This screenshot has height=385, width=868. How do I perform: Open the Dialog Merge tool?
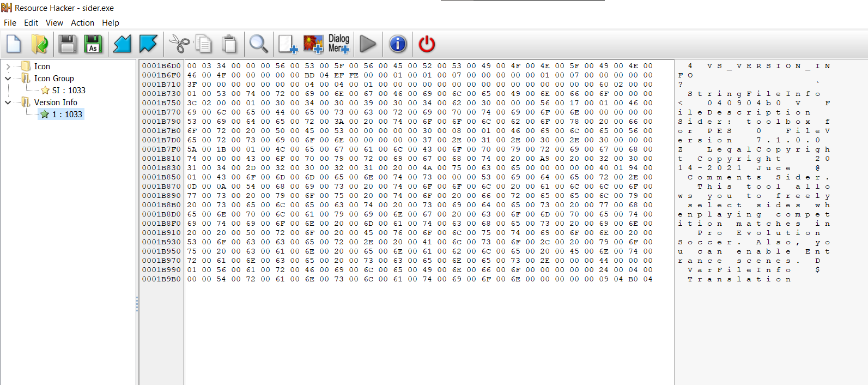(x=339, y=44)
